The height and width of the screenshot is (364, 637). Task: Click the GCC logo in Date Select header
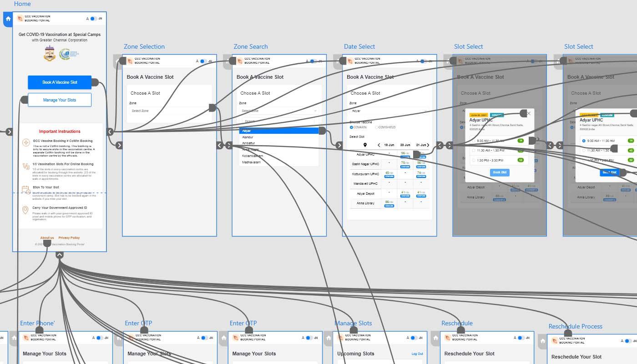pos(350,61)
